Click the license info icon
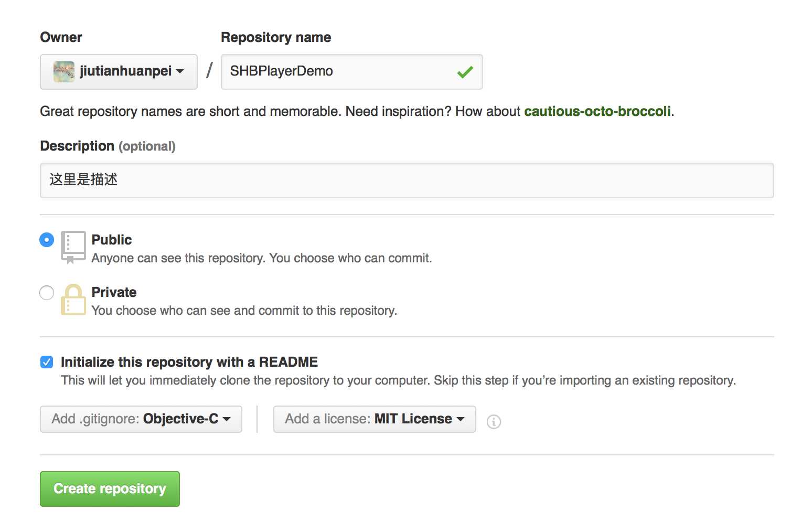 494,421
